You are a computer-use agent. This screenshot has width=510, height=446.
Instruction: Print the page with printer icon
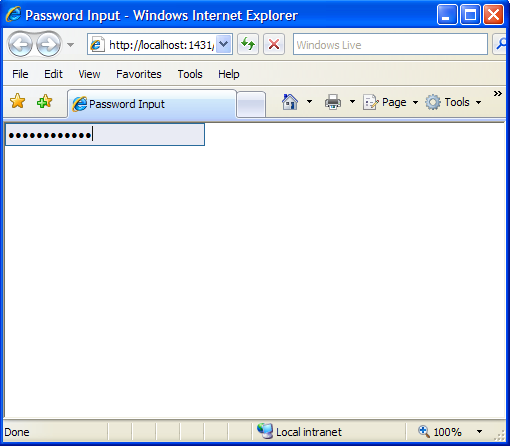coord(333,102)
